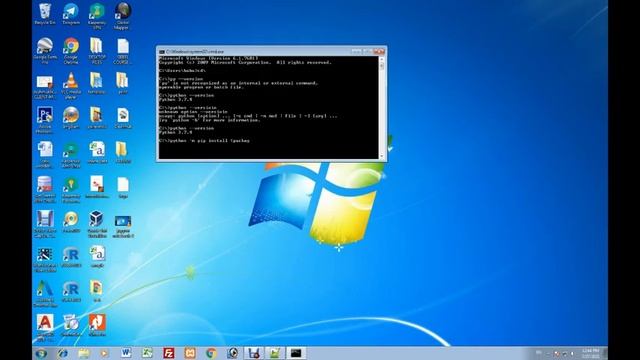Open the DESKTOP FILES folder icon
Viewport: 640px width, 360px height.
click(x=97, y=51)
